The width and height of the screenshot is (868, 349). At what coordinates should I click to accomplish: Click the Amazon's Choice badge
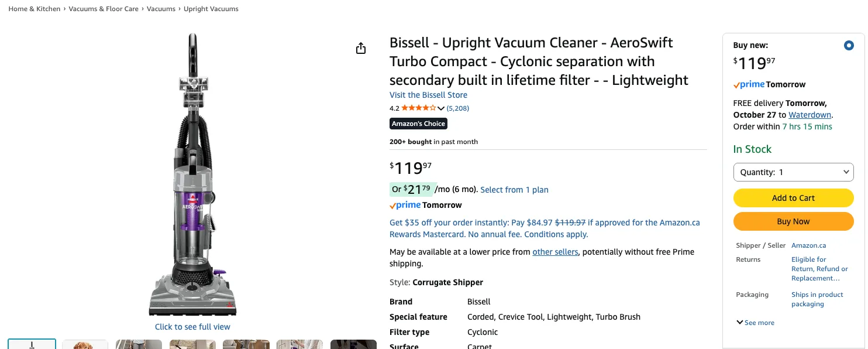[418, 124]
